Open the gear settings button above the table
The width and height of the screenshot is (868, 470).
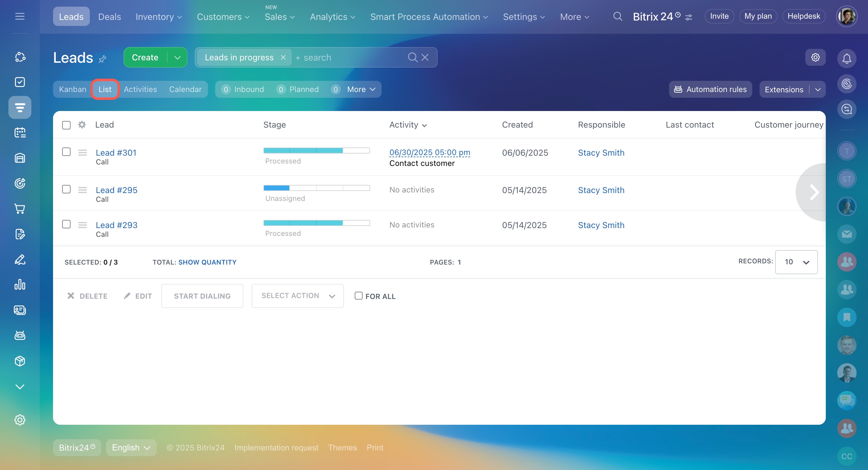click(x=815, y=57)
